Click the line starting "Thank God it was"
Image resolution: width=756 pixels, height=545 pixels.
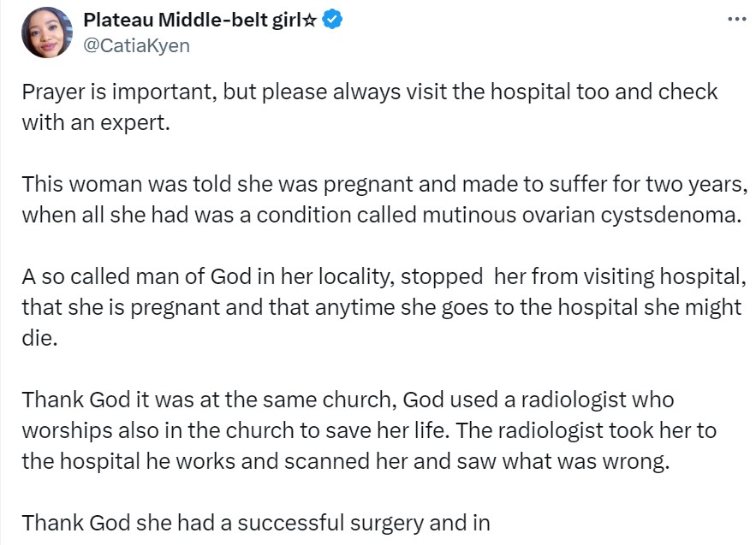click(348, 400)
